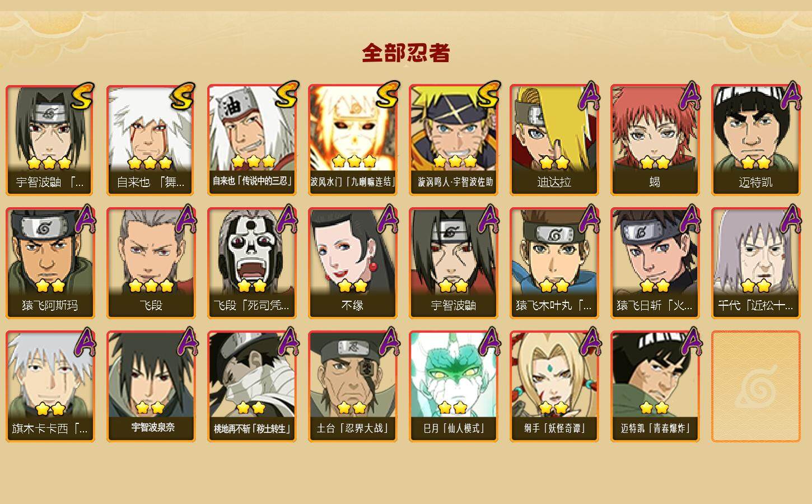The image size is (812, 504).
Task: Select 巳月「仙人模式」 card
Action: [x=453, y=386]
